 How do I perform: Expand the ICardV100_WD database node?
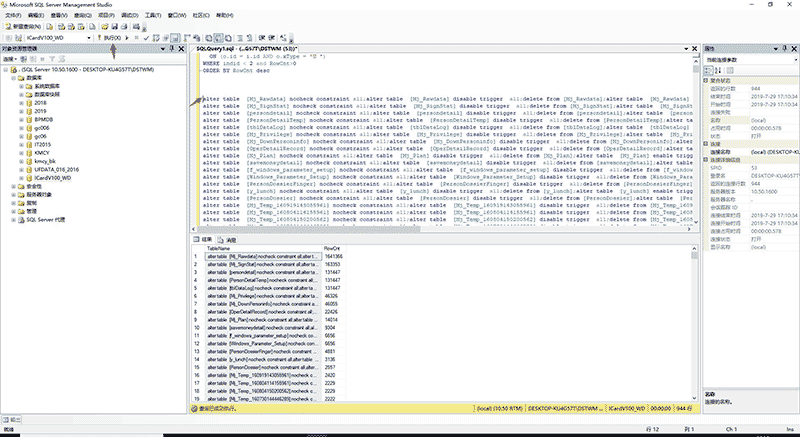(21, 178)
